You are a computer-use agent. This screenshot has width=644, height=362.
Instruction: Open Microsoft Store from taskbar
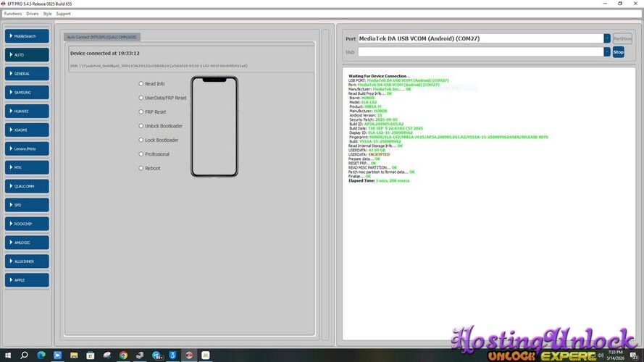coord(91,355)
